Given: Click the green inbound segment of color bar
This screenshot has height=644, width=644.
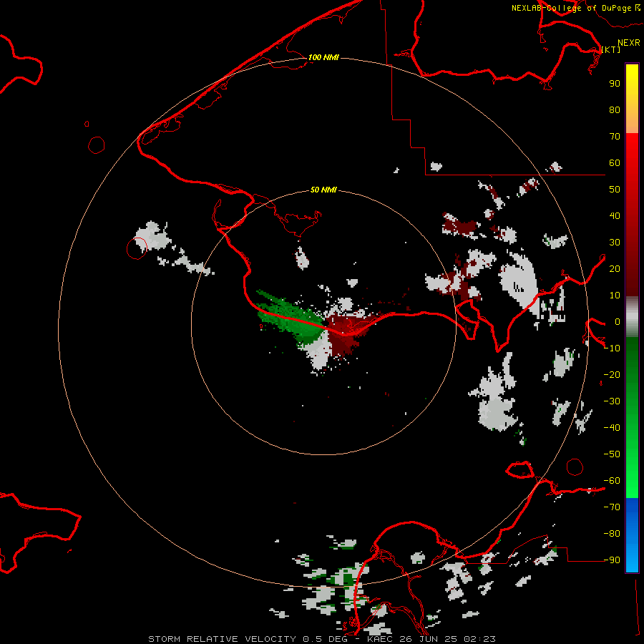Looking at the screenshot, I should (632, 417).
